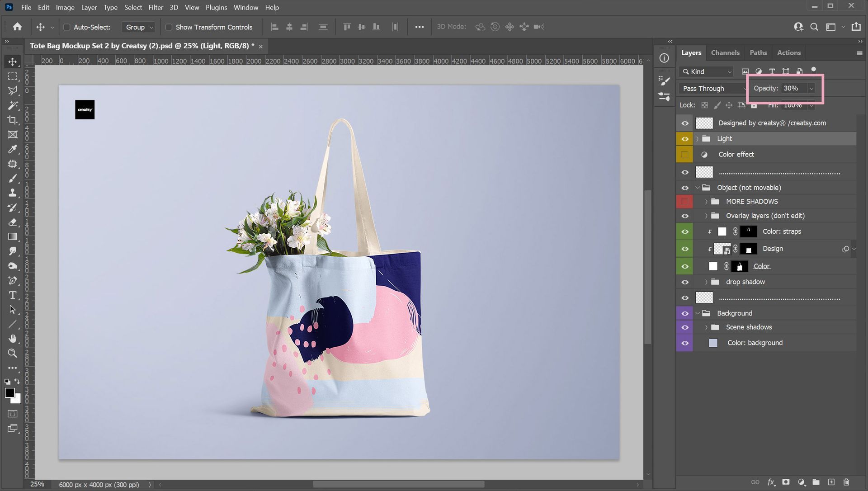The image size is (868, 491).
Task: Switch to the Paths tab
Action: pos(758,52)
